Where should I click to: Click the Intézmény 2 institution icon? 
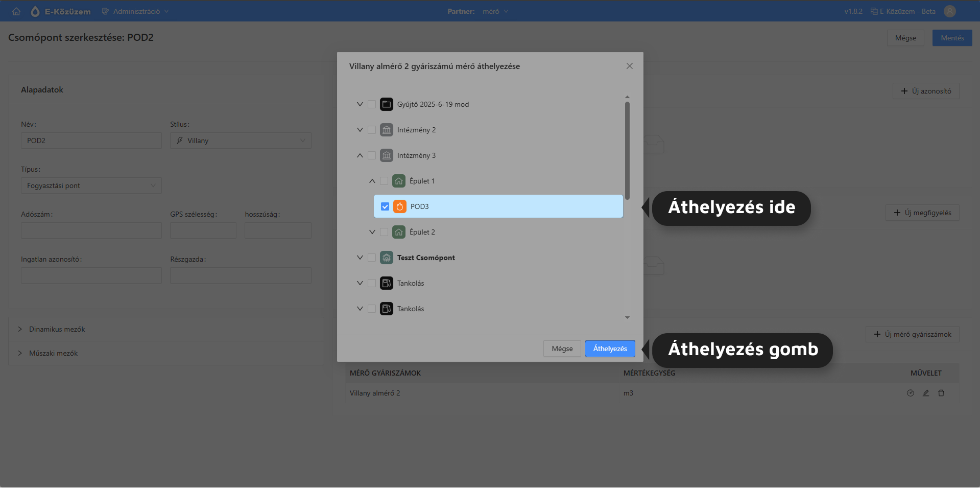click(x=387, y=130)
